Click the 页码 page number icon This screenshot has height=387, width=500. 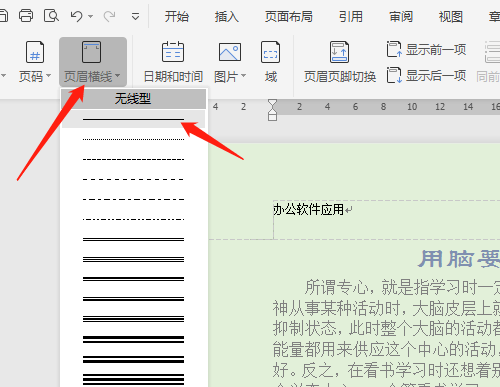click(35, 52)
